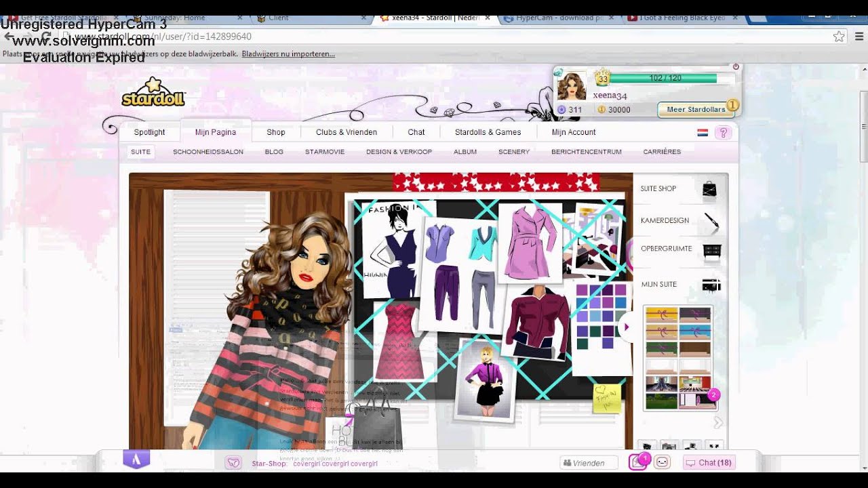The height and width of the screenshot is (488, 868).
Task: Open the help question mark icon
Action: coord(724,133)
